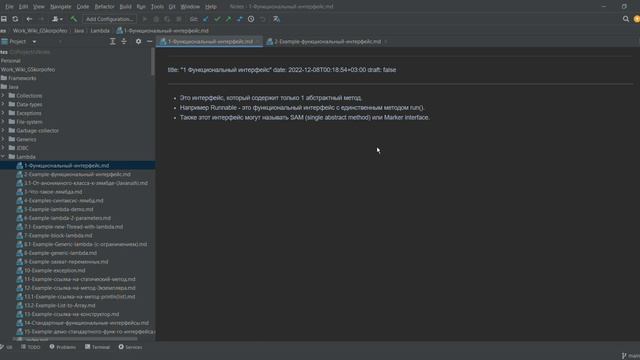Open the Build menu
This screenshot has width=640, height=360.
pyautogui.click(x=126, y=7)
